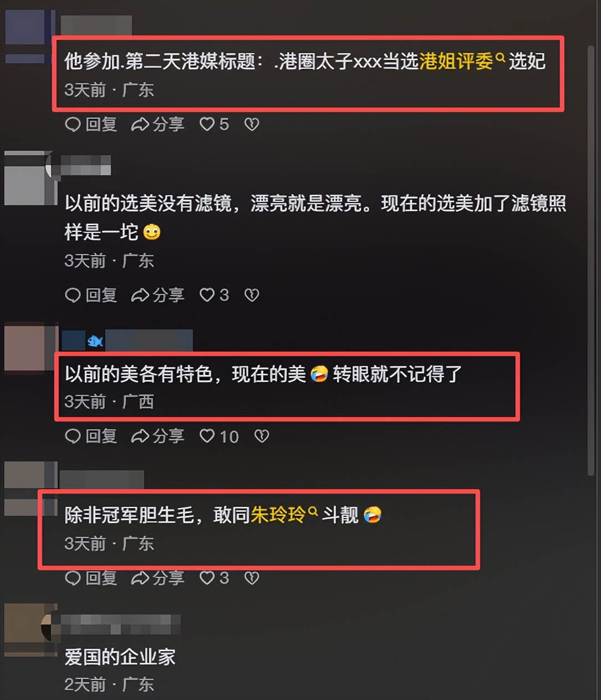Reply to the 滤镜 filter comment
Image resolution: width=601 pixels, height=700 pixels.
point(91,295)
